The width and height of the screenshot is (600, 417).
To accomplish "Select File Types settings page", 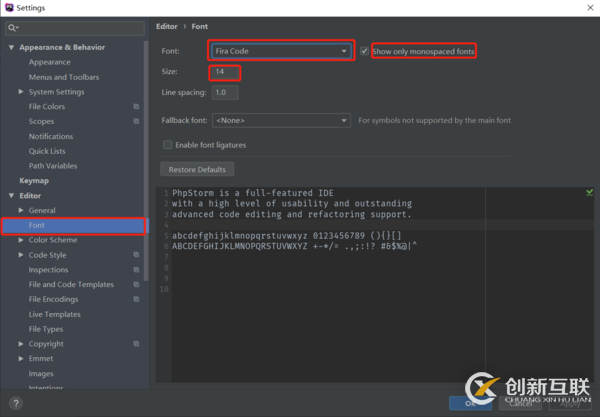I will pyautogui.click(x=46, y=329).
